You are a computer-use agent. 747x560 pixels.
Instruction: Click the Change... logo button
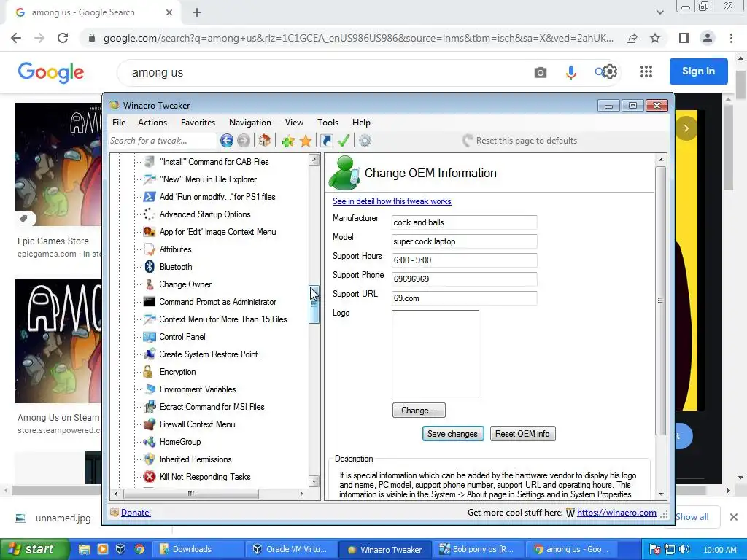tap(418, 411)
